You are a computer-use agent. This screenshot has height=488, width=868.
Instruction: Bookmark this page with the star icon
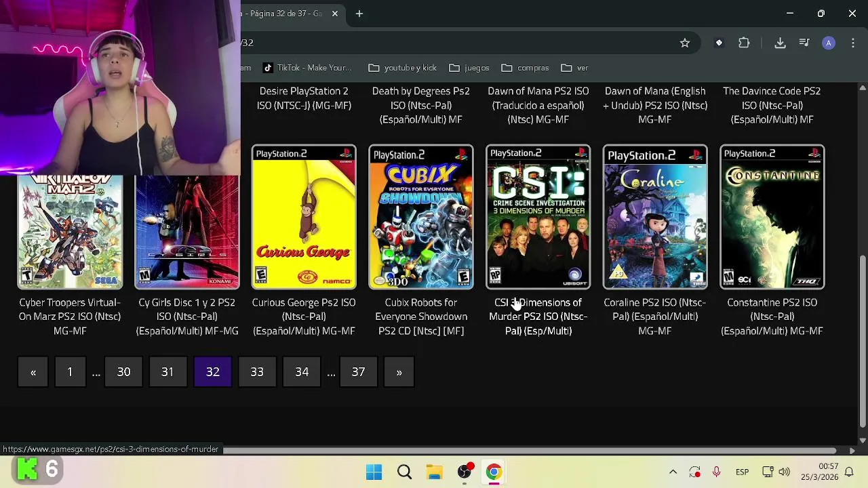pyautogui.click(x=685, y=43)
